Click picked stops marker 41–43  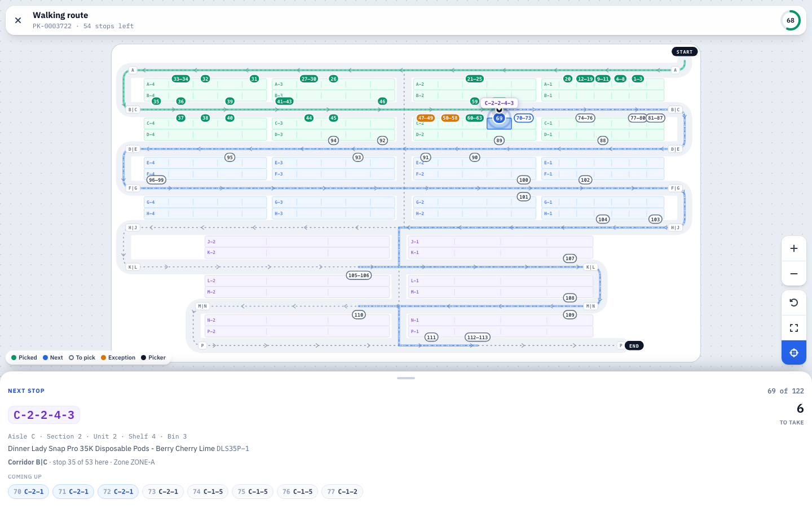pyautogui.click(x=284, y=102)
